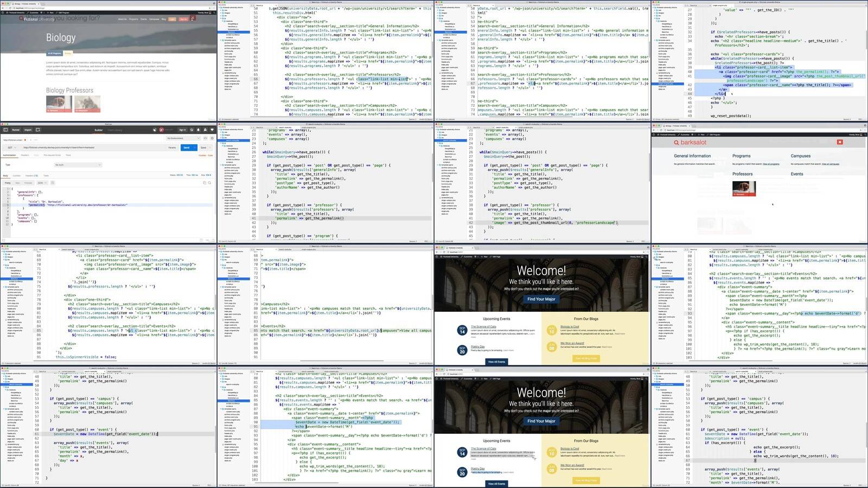Click the code line '$description = null;'
This screenshot has width=868, height=488.
click(x=725, y=439)
